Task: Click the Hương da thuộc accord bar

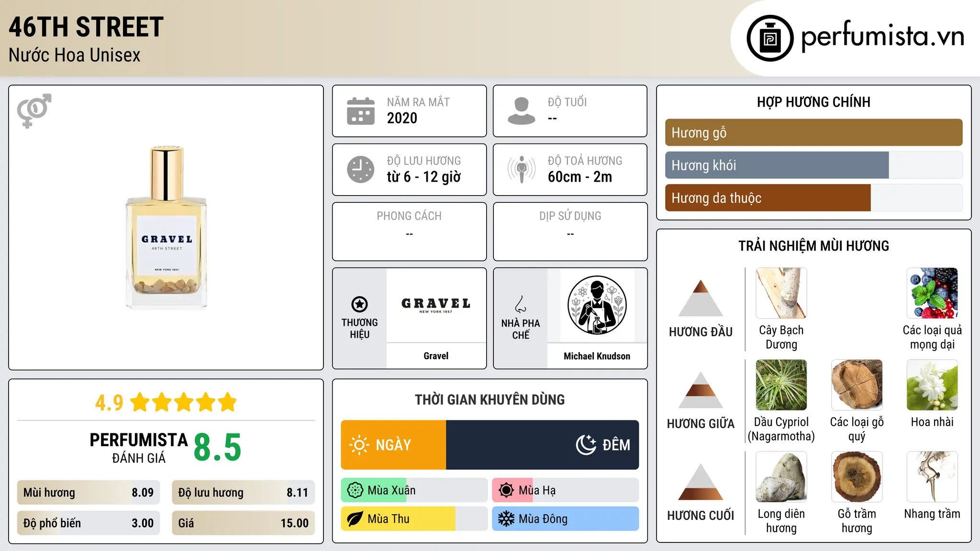Action: pyautogui.click(x=813, y=198)
